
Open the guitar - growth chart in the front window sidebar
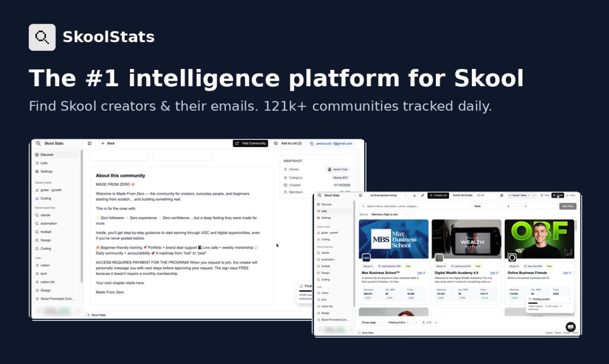(334, 233)
